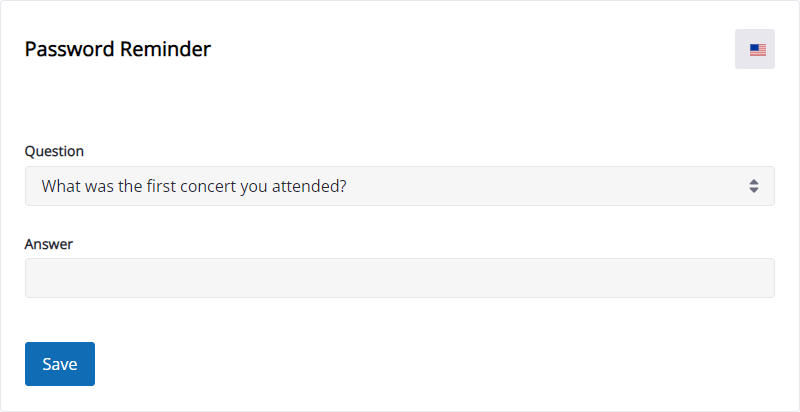Submit the form with Save
This screenshot has width=800, height=412.
(x=60, y=364)
